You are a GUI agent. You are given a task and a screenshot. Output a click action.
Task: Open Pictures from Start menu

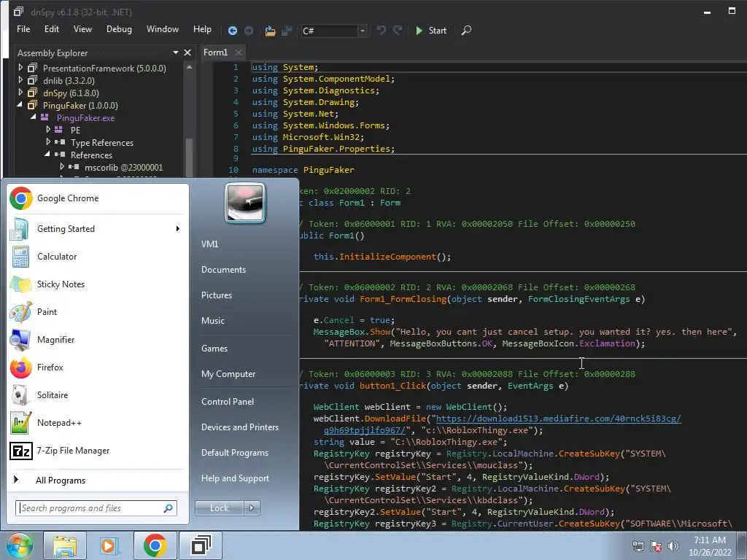pos(216,295)
